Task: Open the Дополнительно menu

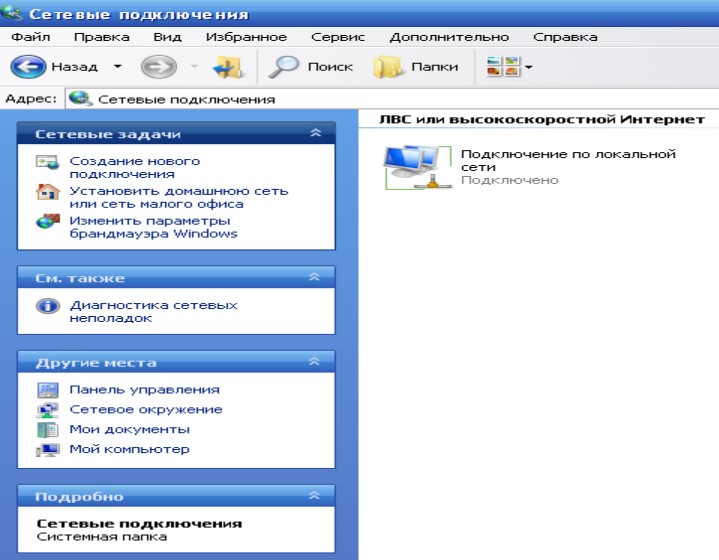Action: [449, 37]
